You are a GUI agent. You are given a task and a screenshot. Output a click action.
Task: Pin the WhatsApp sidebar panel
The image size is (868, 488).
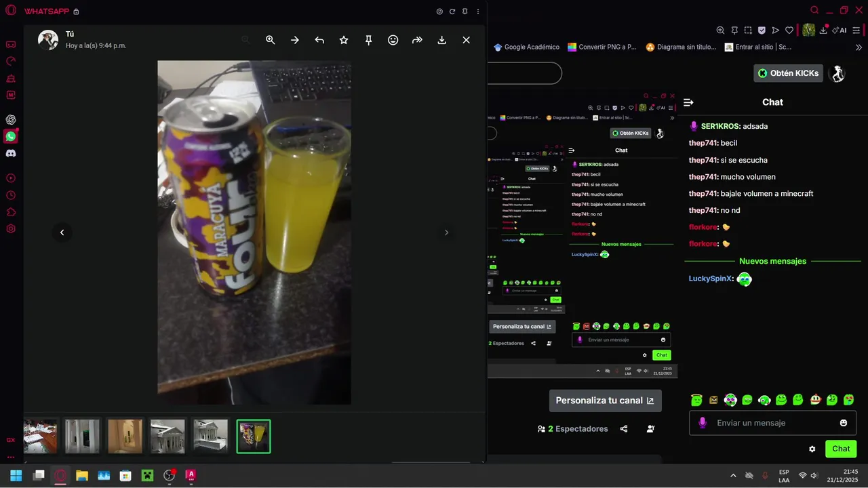pyautogui.click(x=465, y=12)
